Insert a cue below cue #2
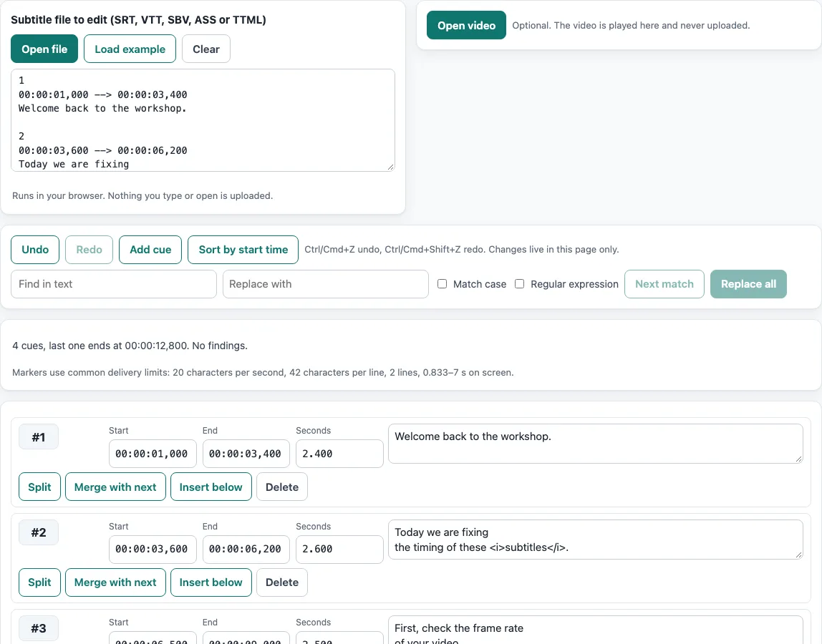 click(211, 582)
